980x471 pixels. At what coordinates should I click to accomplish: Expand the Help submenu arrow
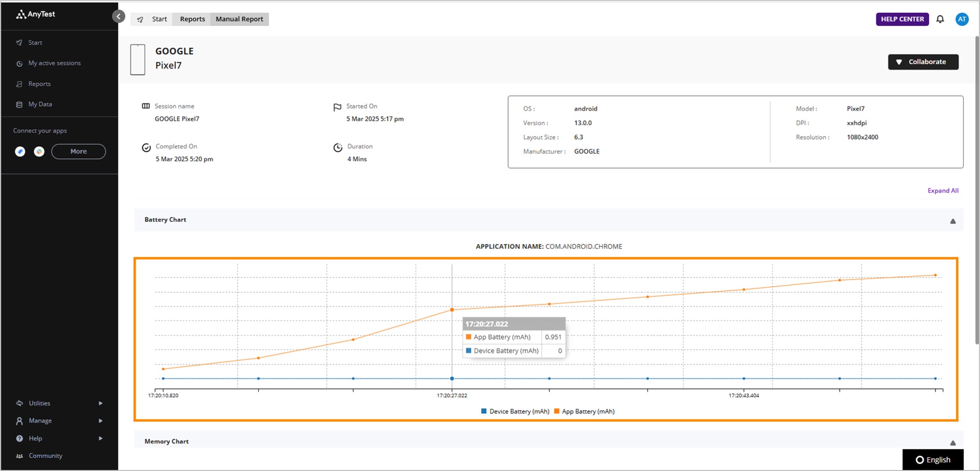coord(100,439)
